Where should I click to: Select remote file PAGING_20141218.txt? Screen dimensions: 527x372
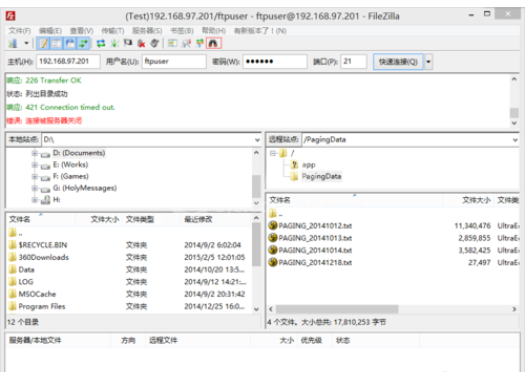315,263
